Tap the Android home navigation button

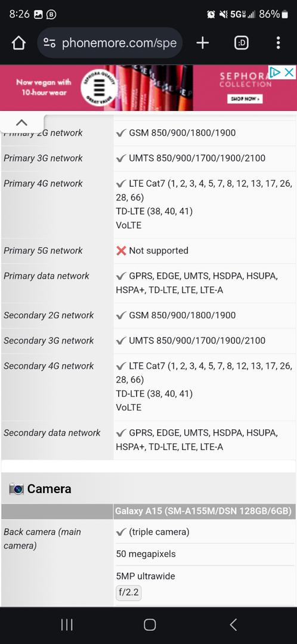tap(150, 625)
